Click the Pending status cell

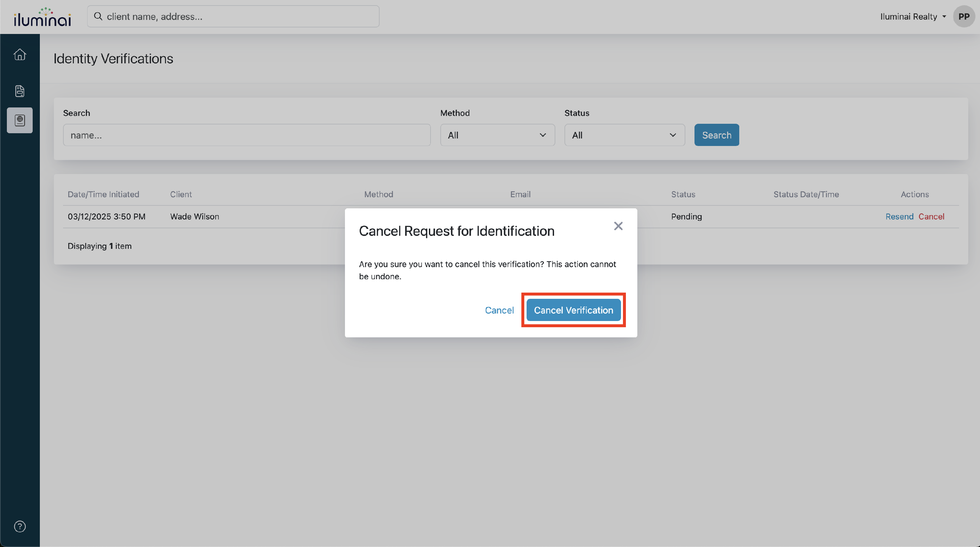pos(686,217)
